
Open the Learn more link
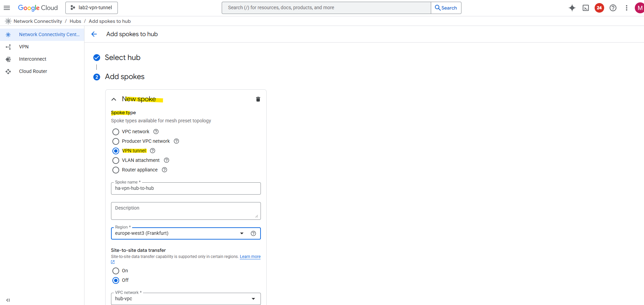coord(250,257)
